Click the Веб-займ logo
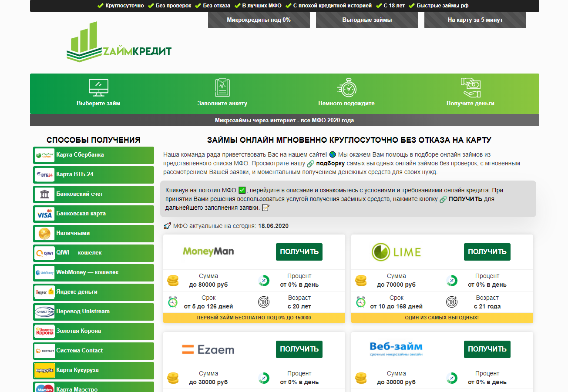This screenshot has width=568, height=392. (x=396, y=349)
